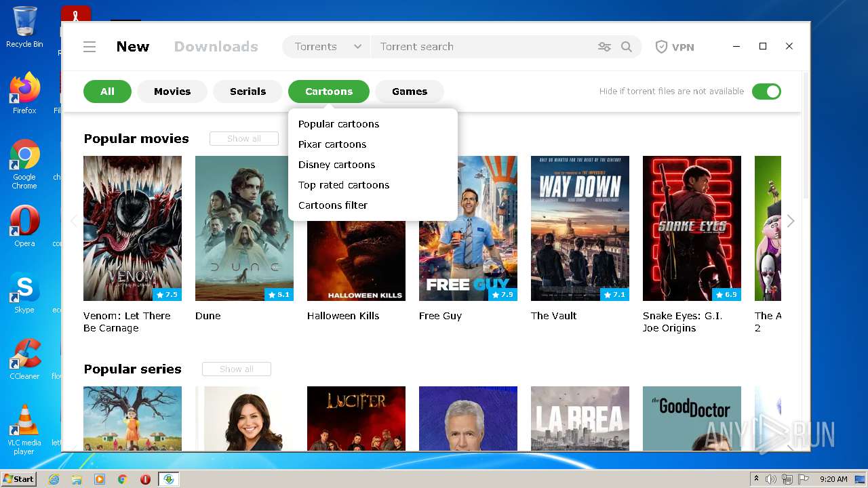Choose Popular cartoons menu entry

pos(373,124)
